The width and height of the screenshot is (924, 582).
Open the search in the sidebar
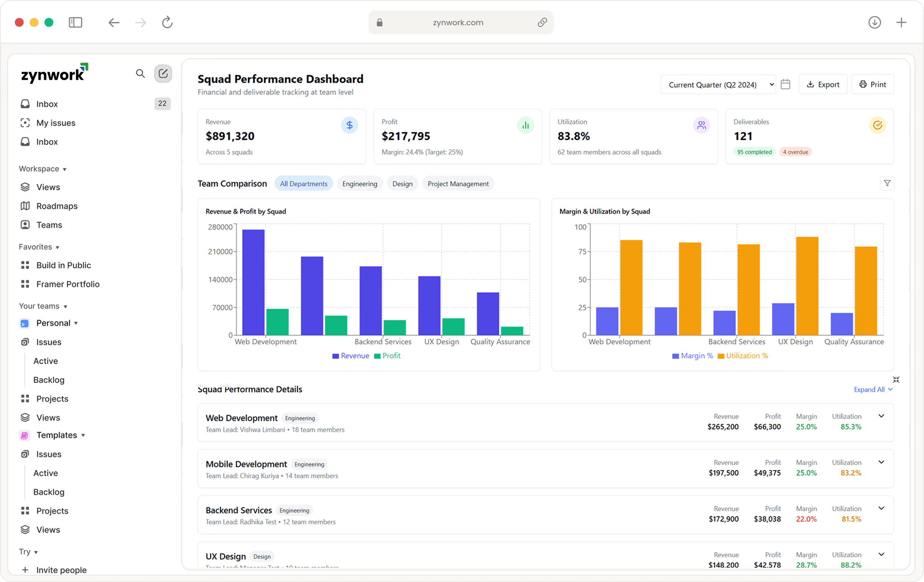coord(140,73)
